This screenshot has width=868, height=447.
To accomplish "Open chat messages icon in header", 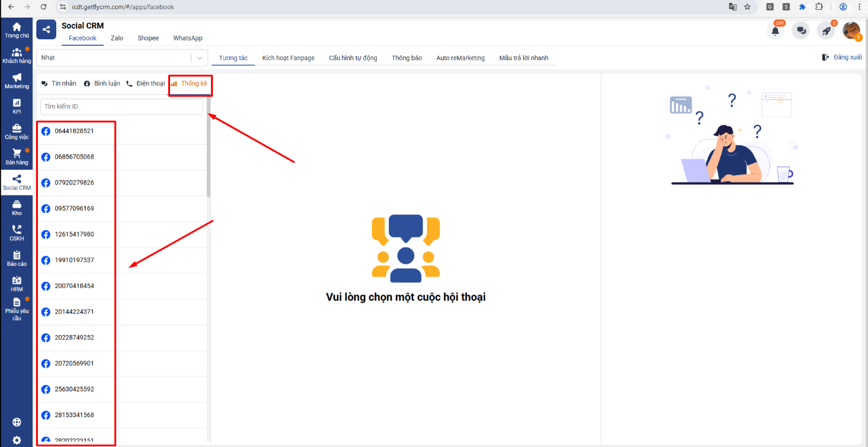I will 801,31.
